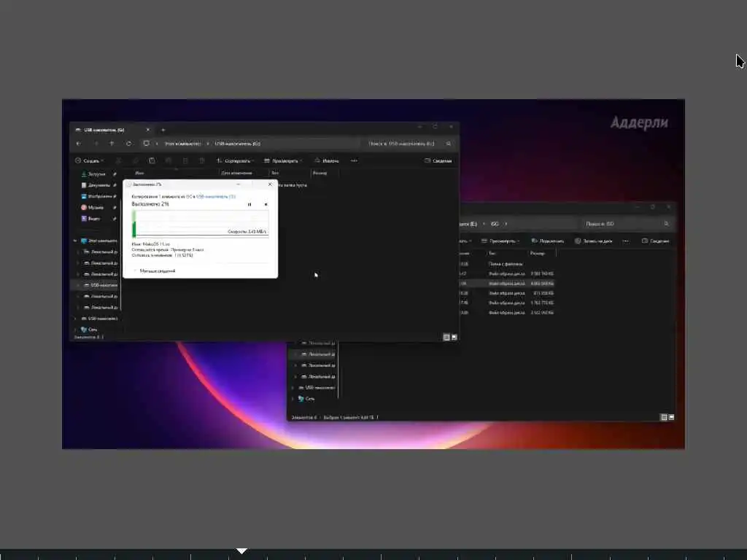
Task: Expand Сеть node in ISO window sidebar
Action: (x=293, y=399)
